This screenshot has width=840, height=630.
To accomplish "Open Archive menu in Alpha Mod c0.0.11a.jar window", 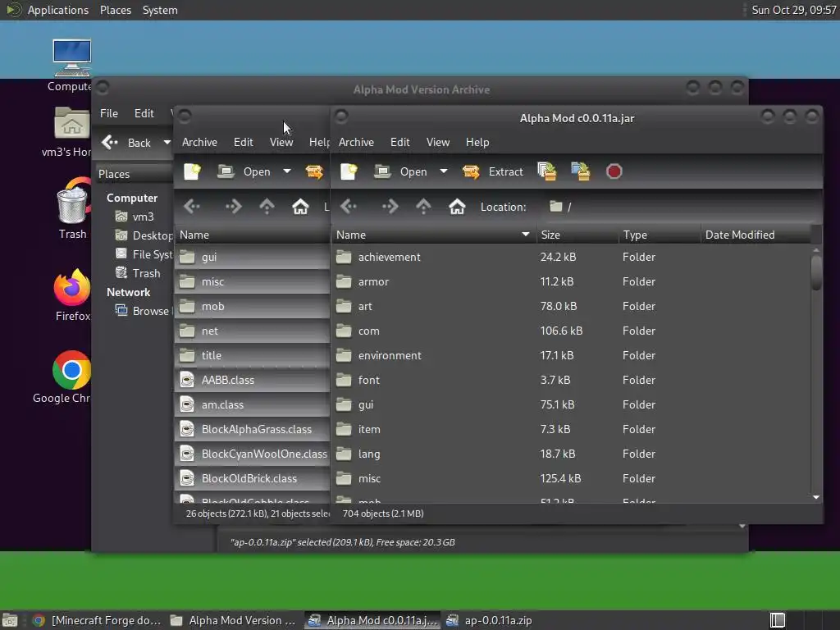I will pyautogui.click(x=356, y=142).
